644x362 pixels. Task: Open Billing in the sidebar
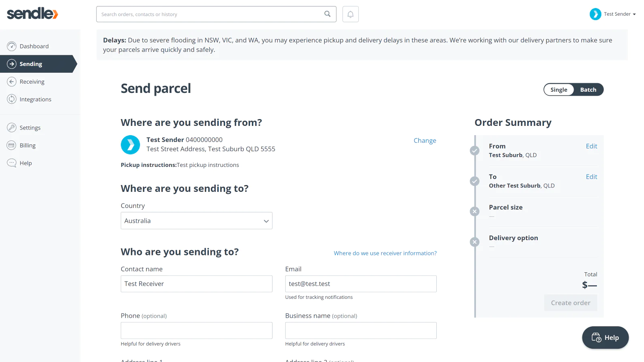[x=27, y=145]
